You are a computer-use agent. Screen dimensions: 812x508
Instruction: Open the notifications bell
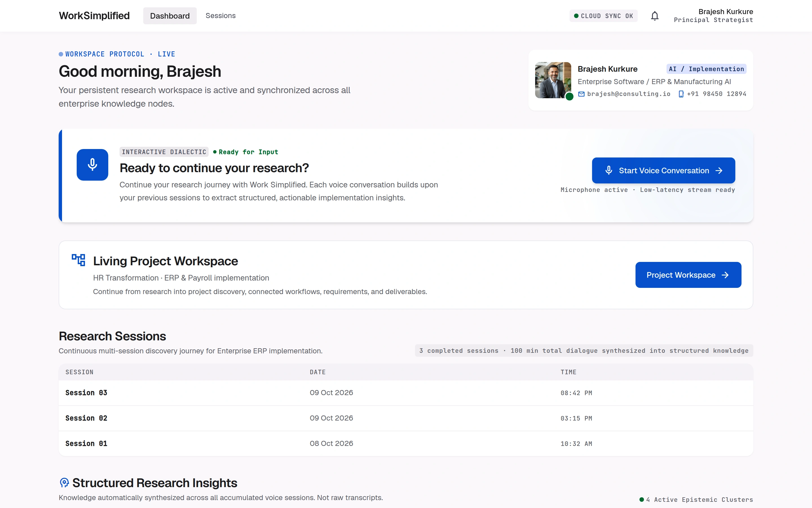[x=655, y=16]
